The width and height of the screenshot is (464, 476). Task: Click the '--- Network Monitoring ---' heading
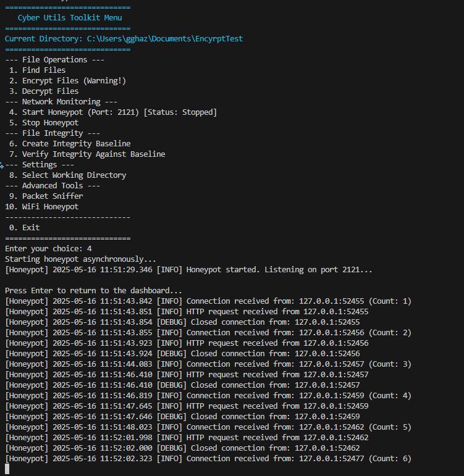point(61,102)
